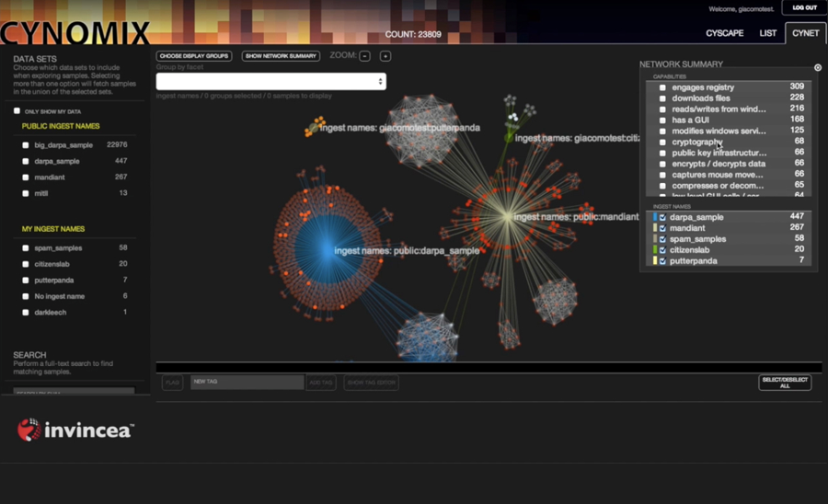The image size is (828, 504).
Task: Click the orange giacomotest:putterpanda node
Action: [x=316, y=125]
